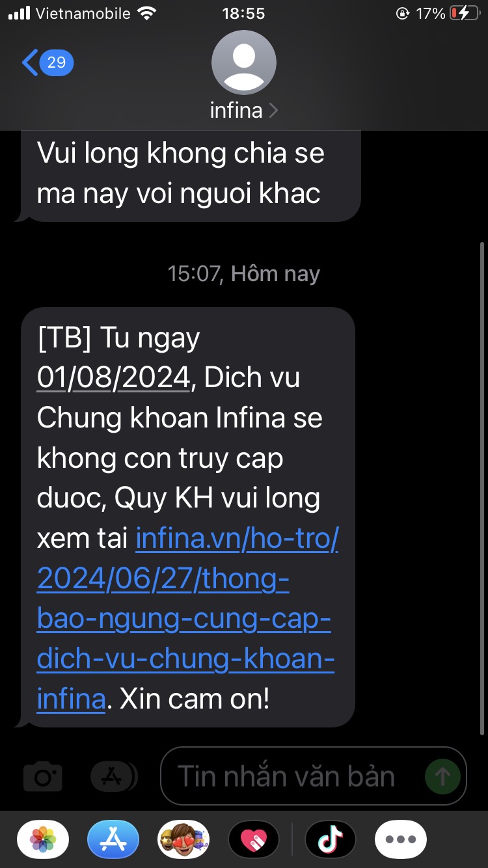The image size is (488, 868).
Task: Open the Digital Touch heart icon
Action: point(254,839)
